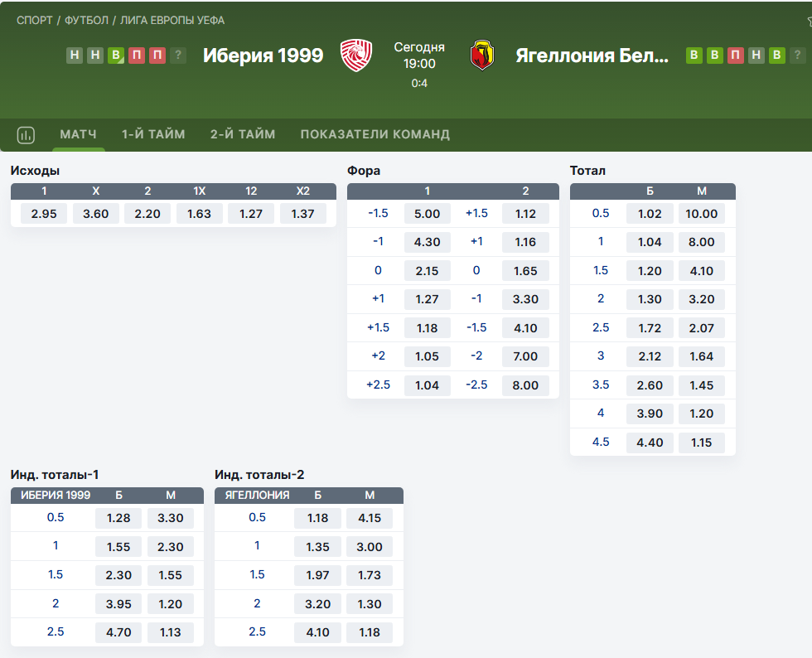Pick handicap 0 team 2 odds 1.65
Screen dimensions: 812x658
pos(525,270)
